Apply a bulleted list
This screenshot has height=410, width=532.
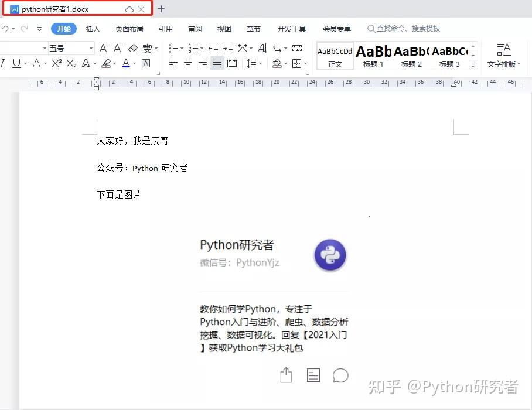tap(173, 48)
